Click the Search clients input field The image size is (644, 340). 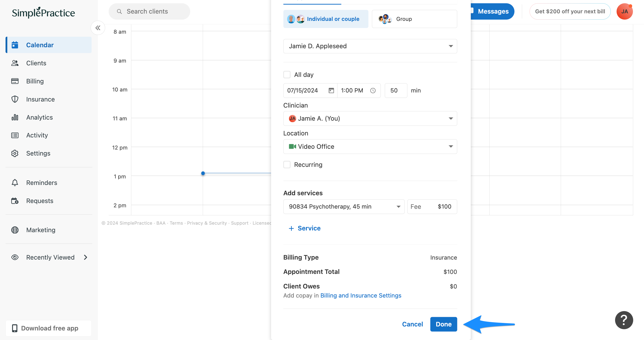click(149, 11)
